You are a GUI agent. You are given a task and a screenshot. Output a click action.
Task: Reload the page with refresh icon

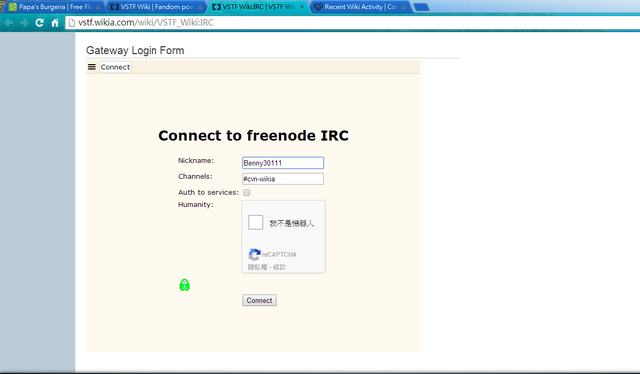click(39, 23)
